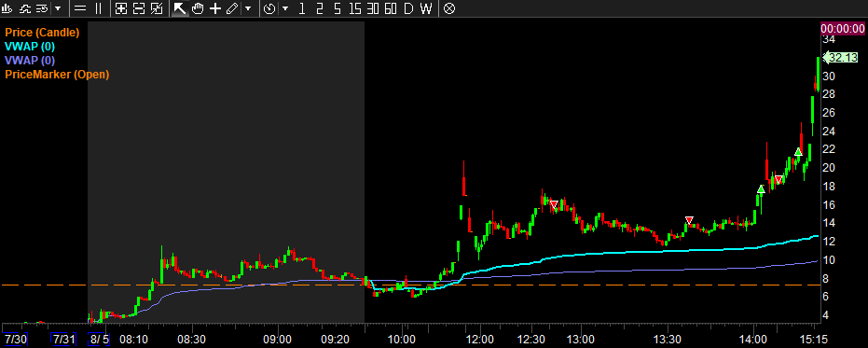Click the 09:20 time axis label
Image resolution: width=868 pixels, height=348 pixels.
tap(336, 339)
